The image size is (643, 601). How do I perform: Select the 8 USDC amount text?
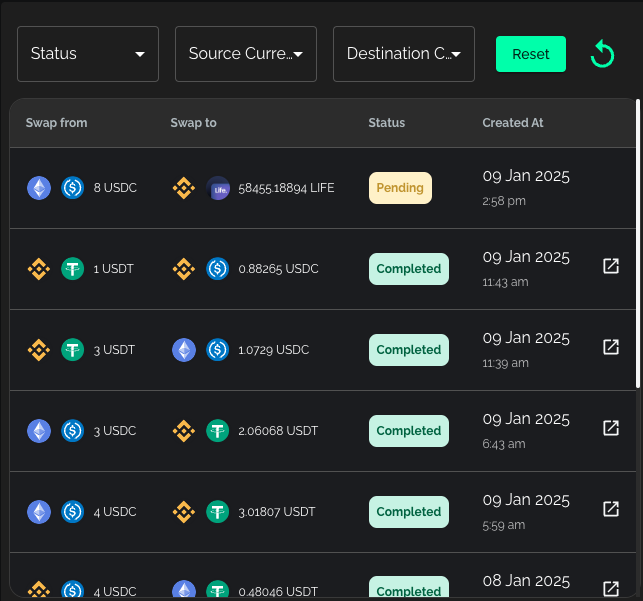[x=115, y=188]
